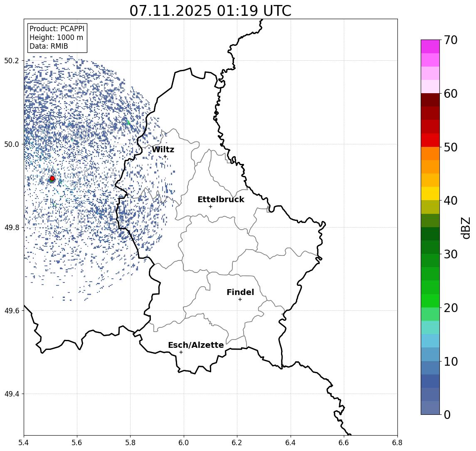Click the blue band just above 10 dBZ
Image resolution: width=476 pixels, height=451 pixels.
[430, 354]
